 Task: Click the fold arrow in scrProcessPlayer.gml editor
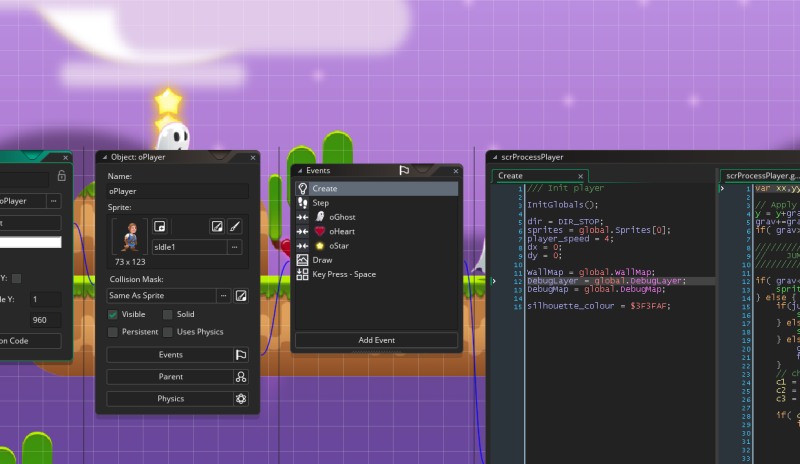(722, 188)
